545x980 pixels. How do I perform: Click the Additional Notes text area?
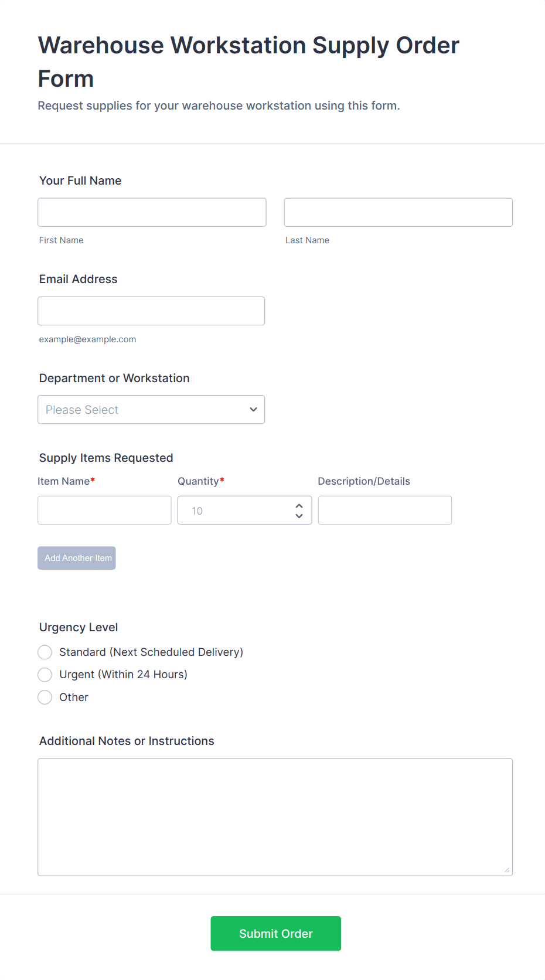click(275, 818)
